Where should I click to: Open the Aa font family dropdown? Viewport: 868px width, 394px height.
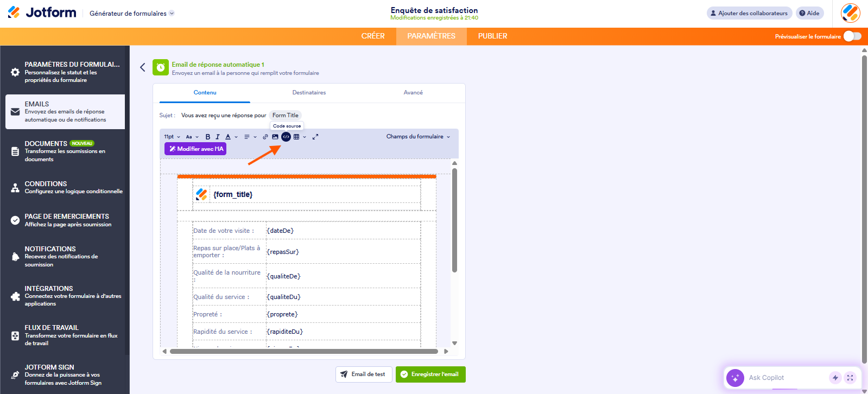[192, 137]
